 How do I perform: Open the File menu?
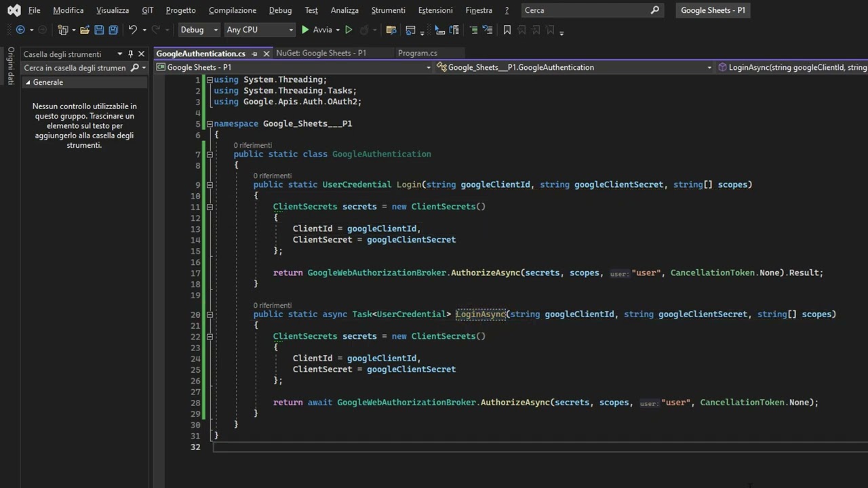pyautogui.click(x=35, y=10)
